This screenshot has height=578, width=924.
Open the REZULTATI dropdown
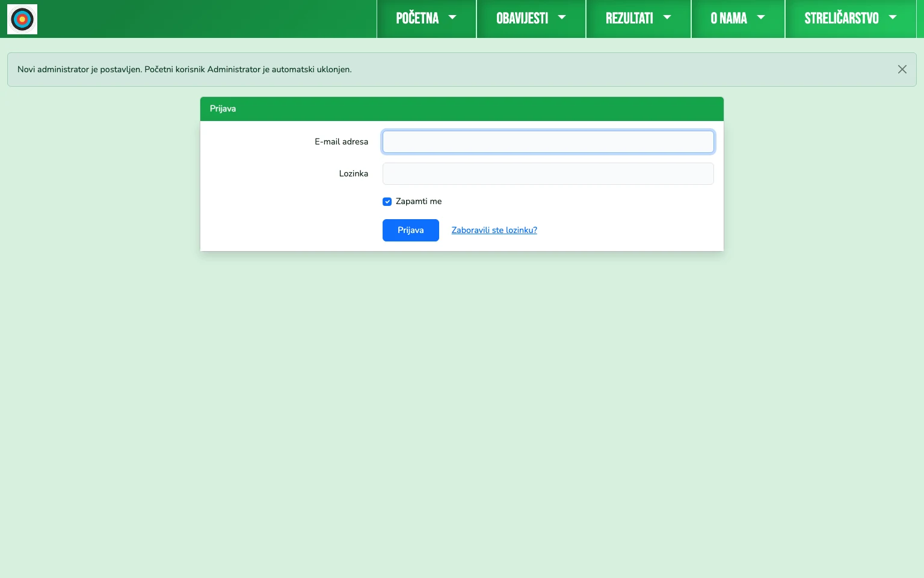638,19
